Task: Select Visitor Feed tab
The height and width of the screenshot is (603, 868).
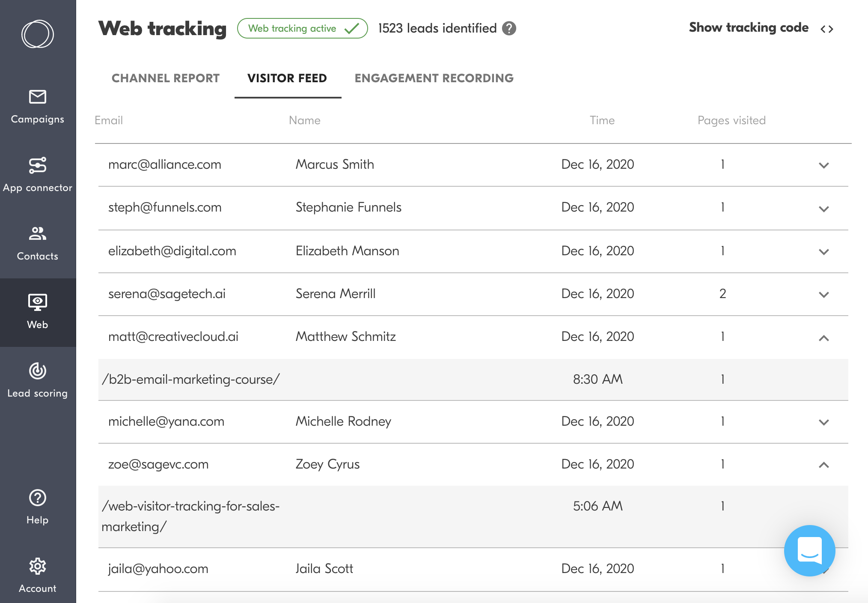Action: click(x=288, y=78)
